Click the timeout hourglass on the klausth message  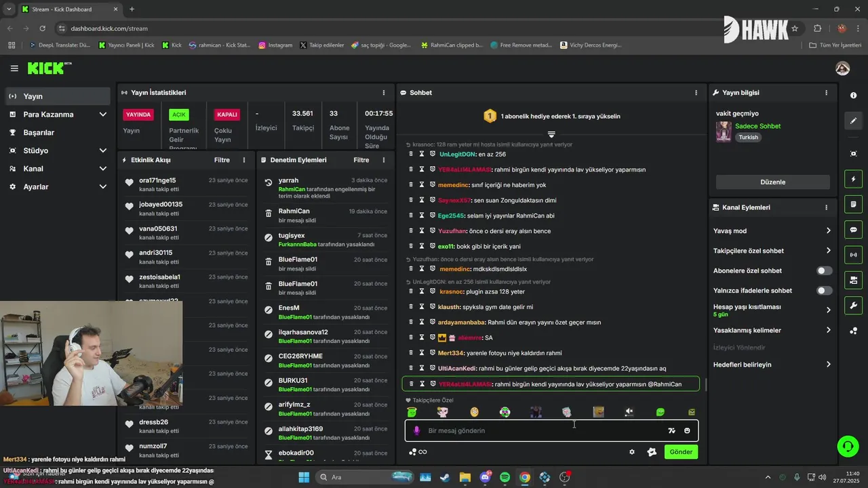pyautogui.click(x=422, y=307)
